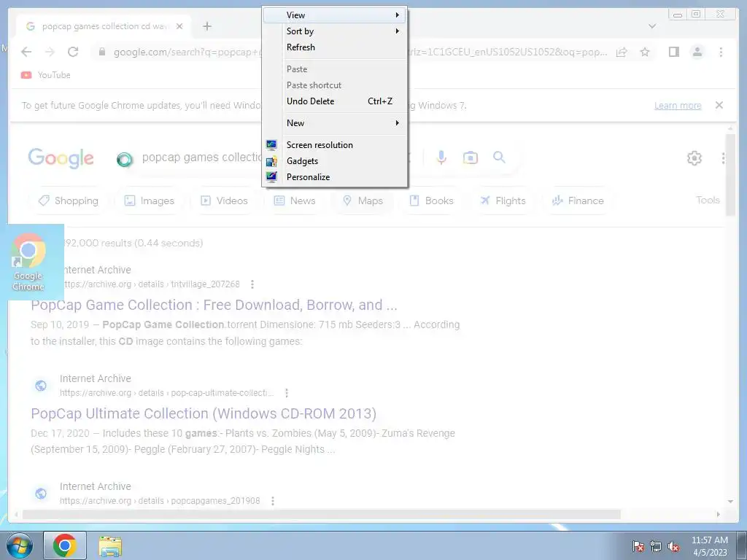Click the address bar URL
Viewport: 747px width, 560px height.
(x=360, y=52)
